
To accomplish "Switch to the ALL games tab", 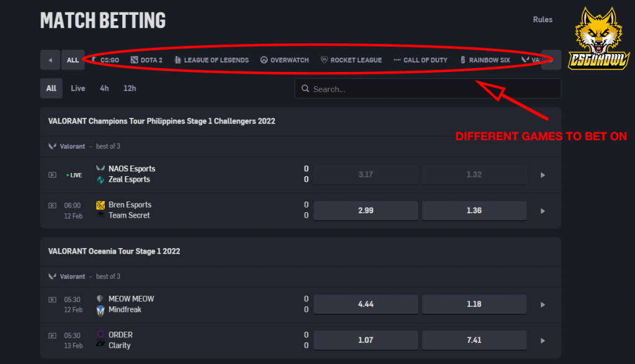I will [x=73, y=60].
